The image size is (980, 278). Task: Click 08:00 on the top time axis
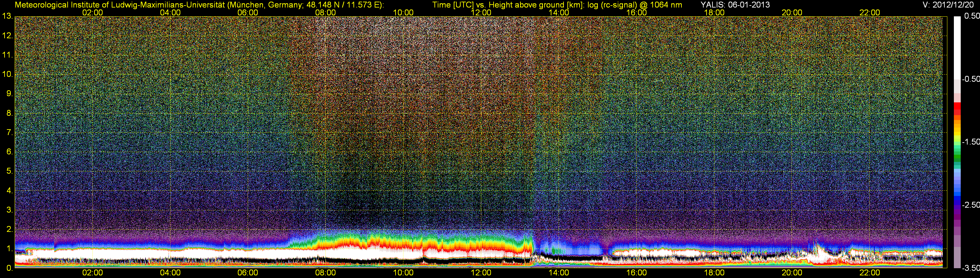coord(326,12)
